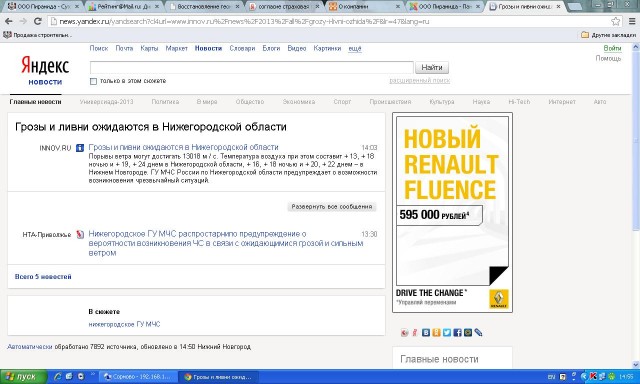
Task: Share the story on Twitter
Action: pyautogui.click(x=447, y=333)
